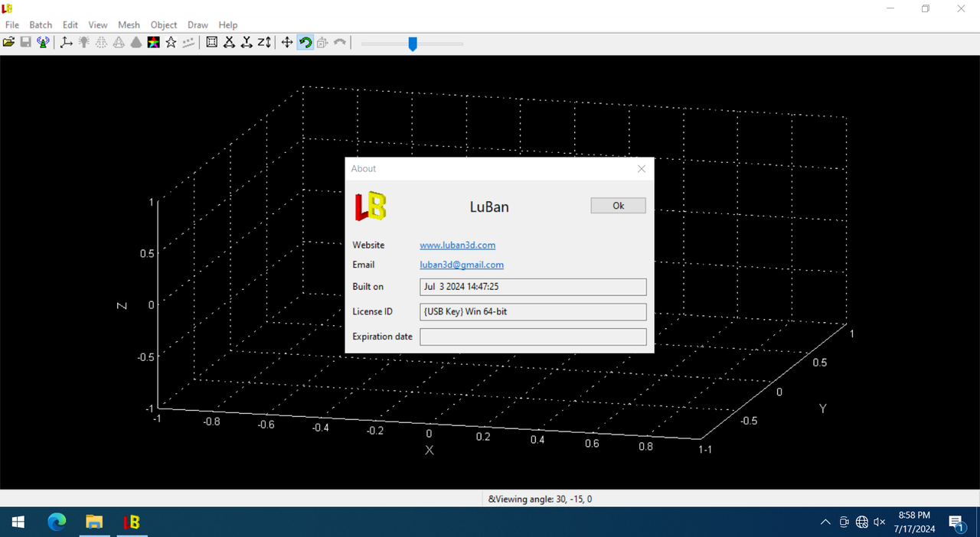The image size is (980, 537).
Task: Click the License ID field
Action: coord(533,312)
